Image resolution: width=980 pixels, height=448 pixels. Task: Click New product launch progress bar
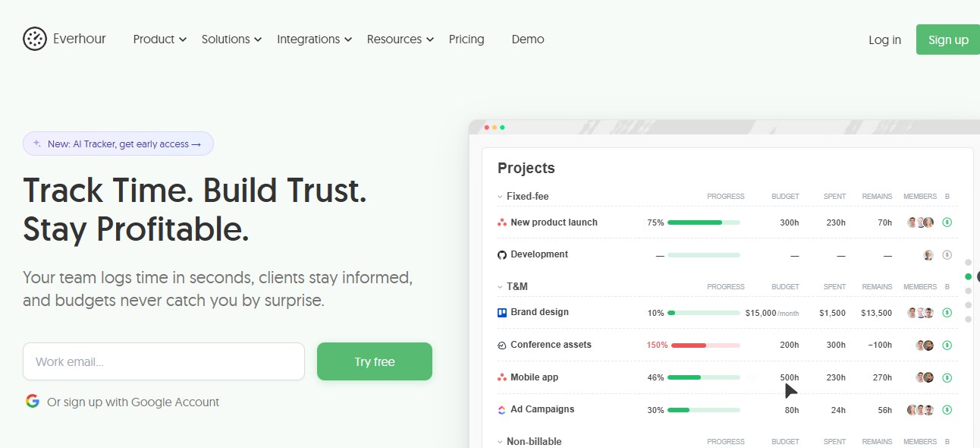pos(704,222)
